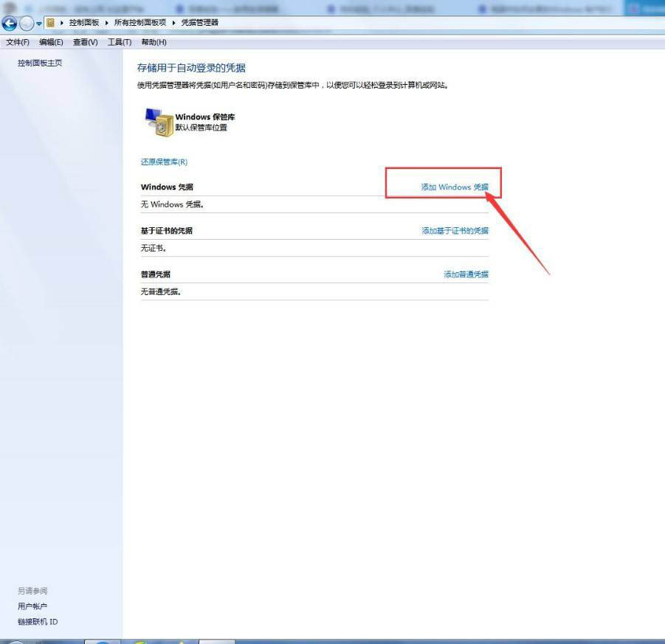Open the 查看(V) menu
665x644 pixels.
point(85,42)
